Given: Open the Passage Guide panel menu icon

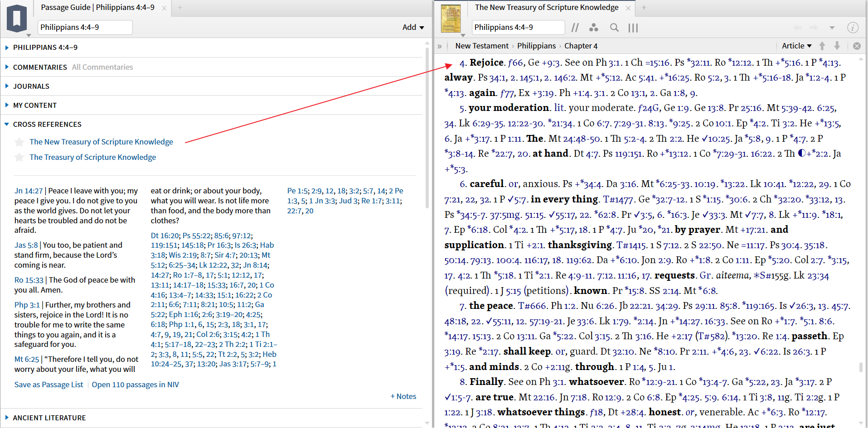Looking at the screenshot, I should click(17, 18).
